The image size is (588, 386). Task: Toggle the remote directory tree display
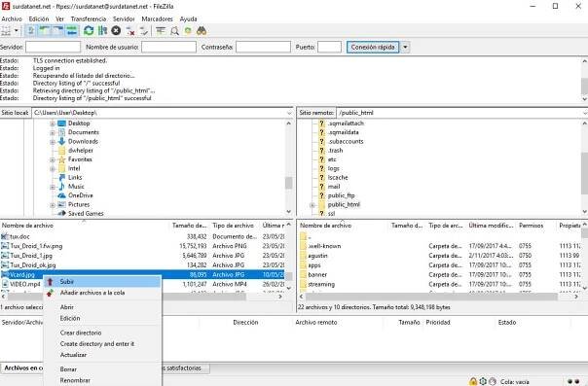point(58,31)
